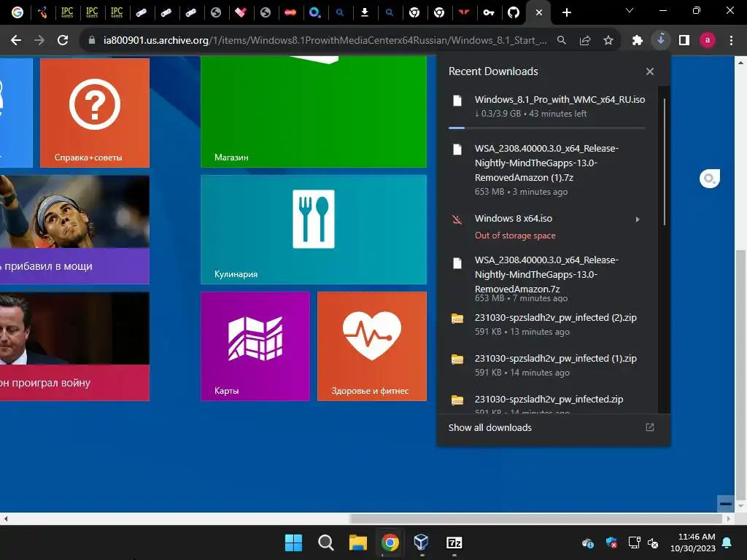The width and height of the screenshot is (747, 560).
Task: Open OneDrive cloud tray icon
Action: [x=588, y=542]
